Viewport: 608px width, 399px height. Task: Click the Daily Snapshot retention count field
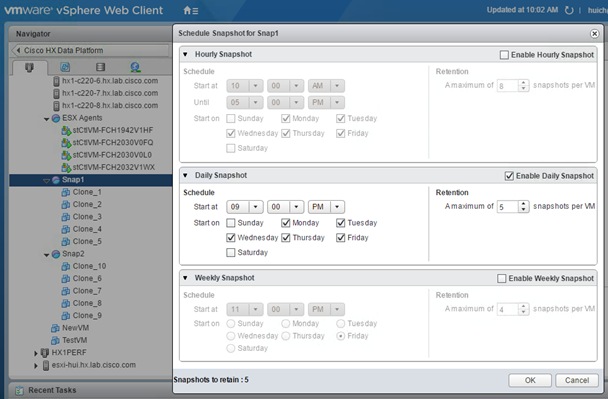coord(508,207)
